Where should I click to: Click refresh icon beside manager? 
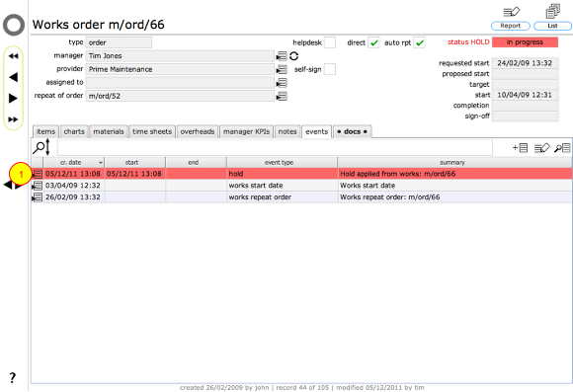pyautogui.click(x=293, y=56)
